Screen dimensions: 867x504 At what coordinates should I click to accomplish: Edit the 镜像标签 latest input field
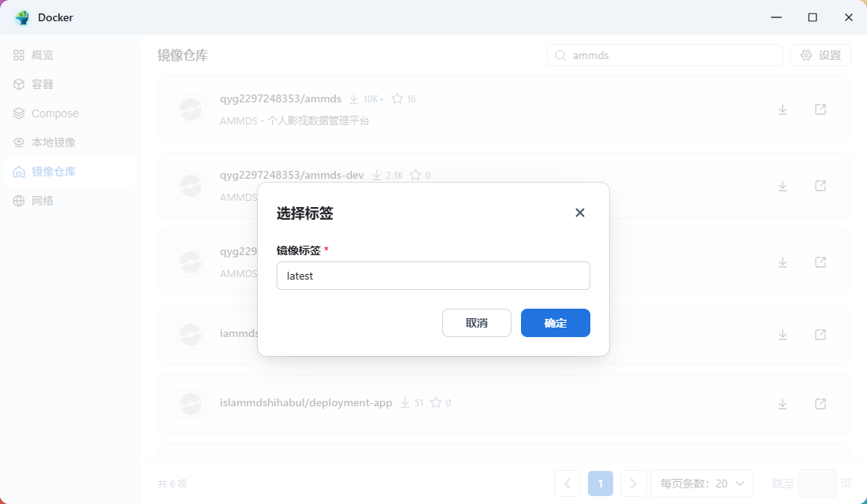433,275
